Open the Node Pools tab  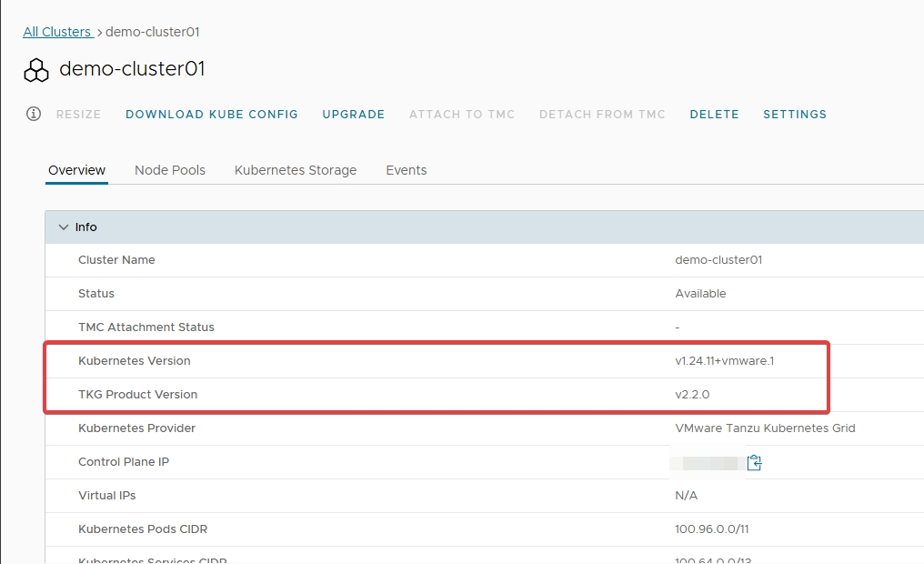click(x=170, y=170)
